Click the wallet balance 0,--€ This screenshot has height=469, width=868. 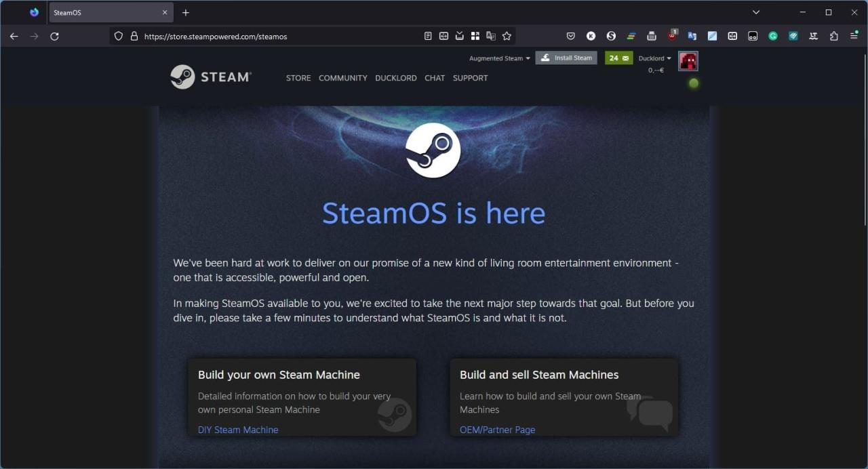coord(656,70)
